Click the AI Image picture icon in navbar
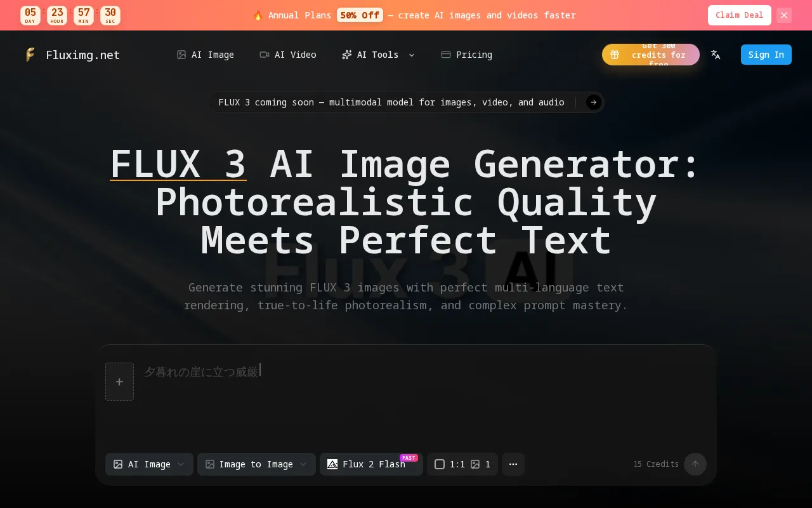This screenshot has width=812, height=508. [x=181, y=55]
